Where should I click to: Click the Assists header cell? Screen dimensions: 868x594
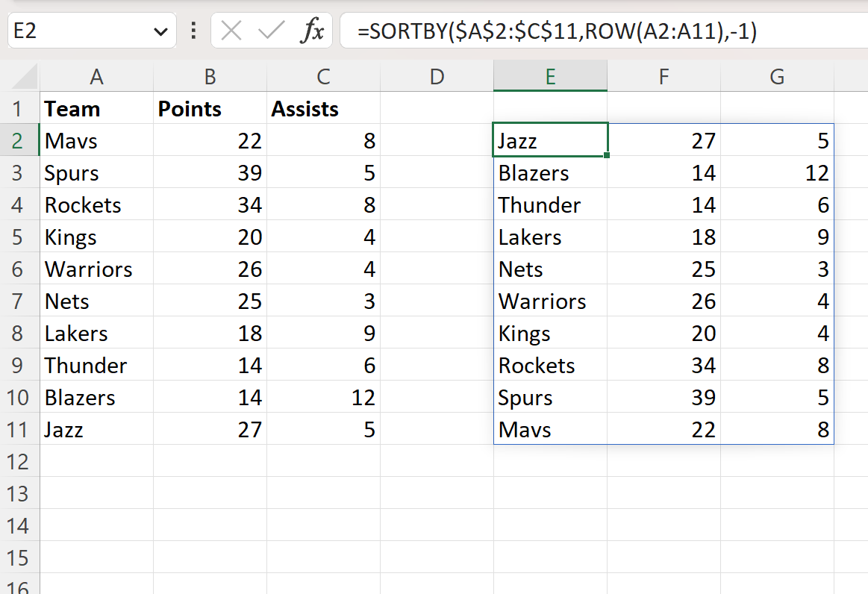(x=323, y=108)
